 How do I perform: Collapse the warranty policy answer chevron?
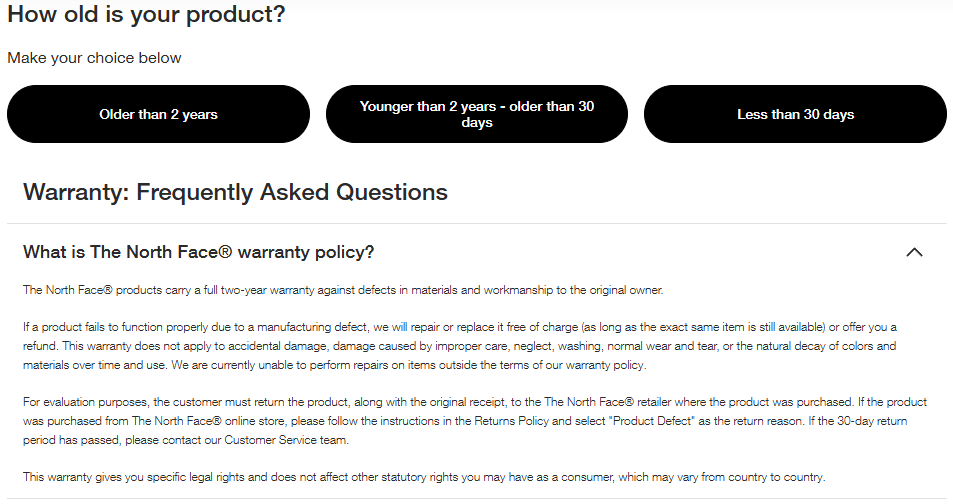(913, 252)
